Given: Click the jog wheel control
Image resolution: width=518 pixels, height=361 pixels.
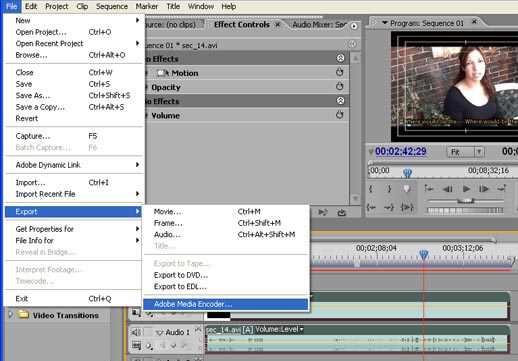Looking at the screenshot, I should click(465, 210).
